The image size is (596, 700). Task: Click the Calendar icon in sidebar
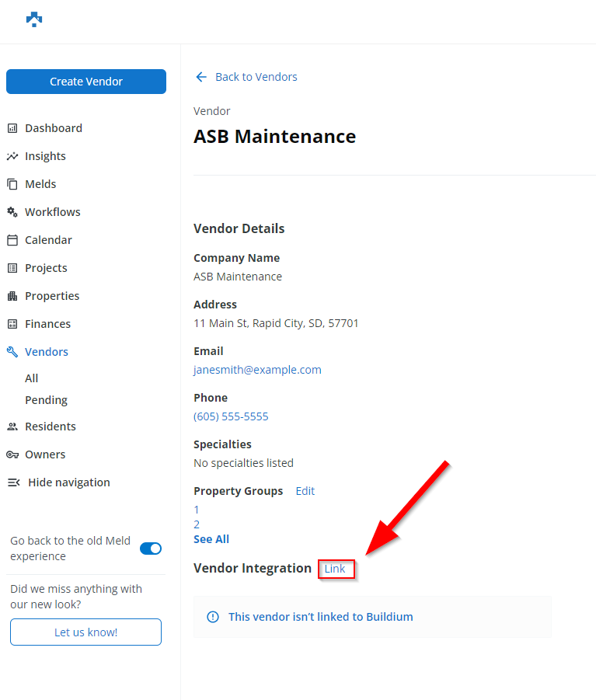tap(12, 240)
